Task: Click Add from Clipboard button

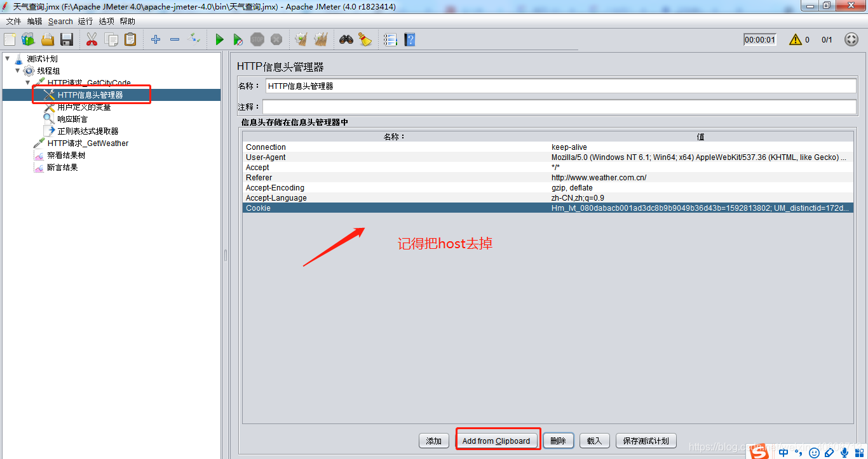Action: (496, 441)
